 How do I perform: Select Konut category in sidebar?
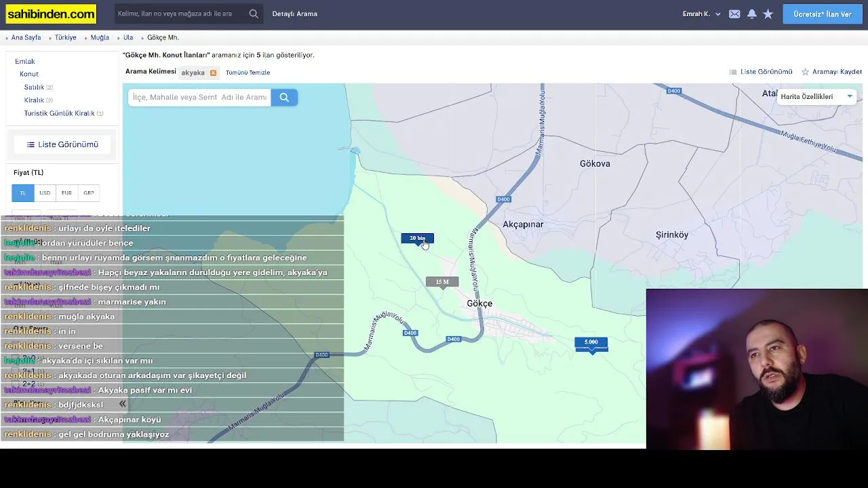[x=29, y=74]
